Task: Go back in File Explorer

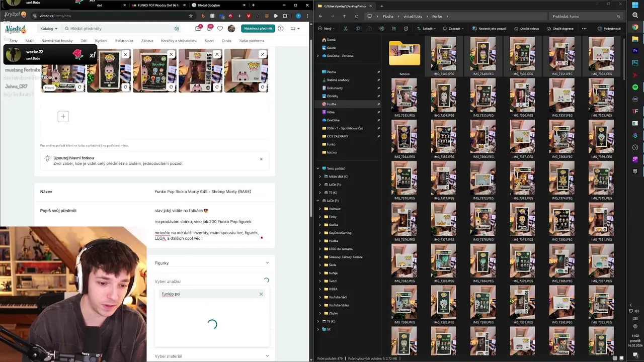Action: point(321,16)
